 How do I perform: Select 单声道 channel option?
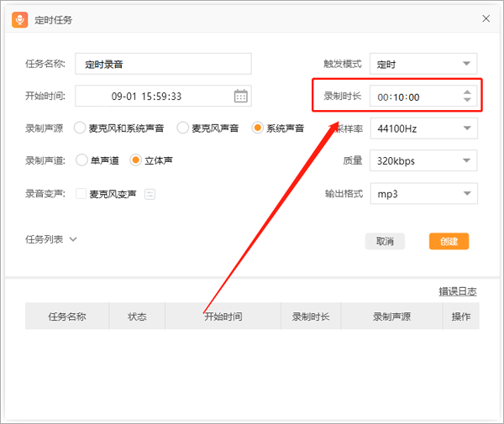(x=81, y=160)
